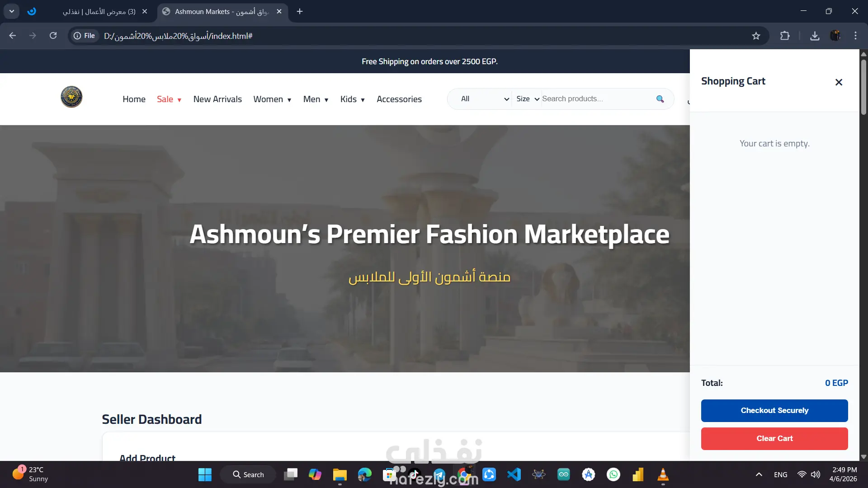Open the browser Extensions puzzle icon
868x488 pixels.
tap(785, 36)
